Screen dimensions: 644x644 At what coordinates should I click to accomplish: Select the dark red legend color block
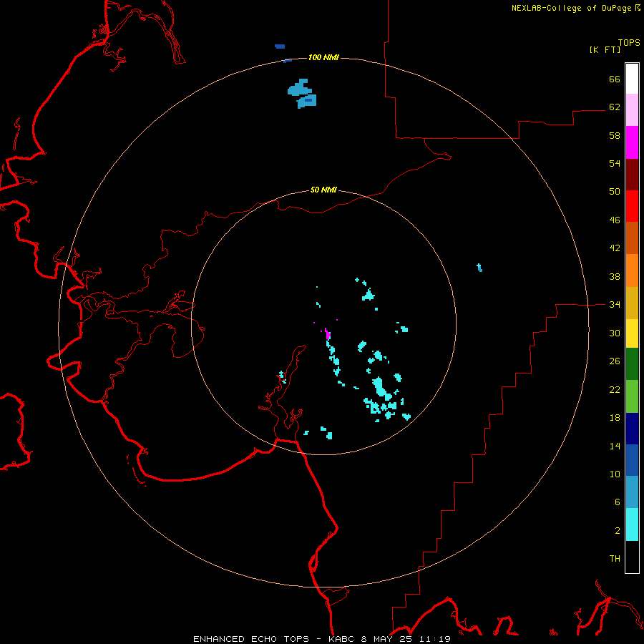(632, 174)
